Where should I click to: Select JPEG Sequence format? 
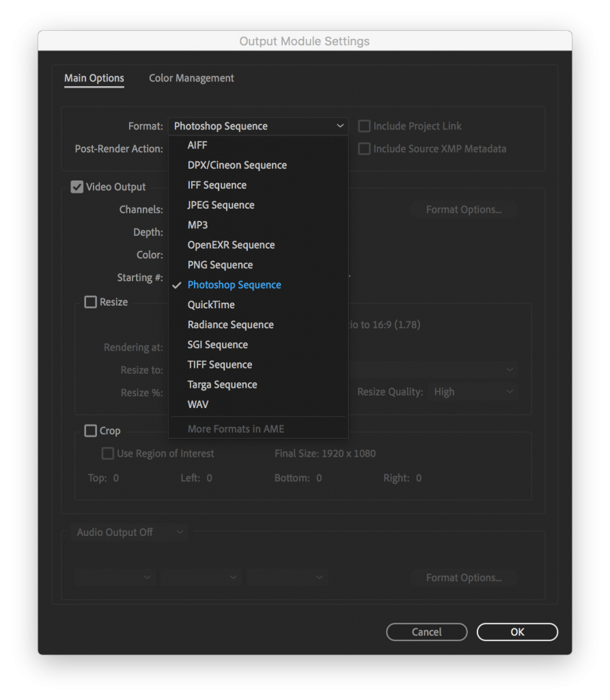pyautogui.click(x=258, y=205)
